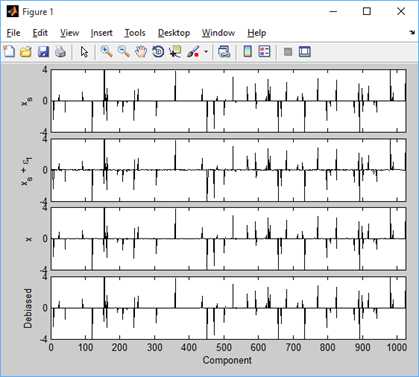Hide plot tools using the gray square icon

click(288, 52)
